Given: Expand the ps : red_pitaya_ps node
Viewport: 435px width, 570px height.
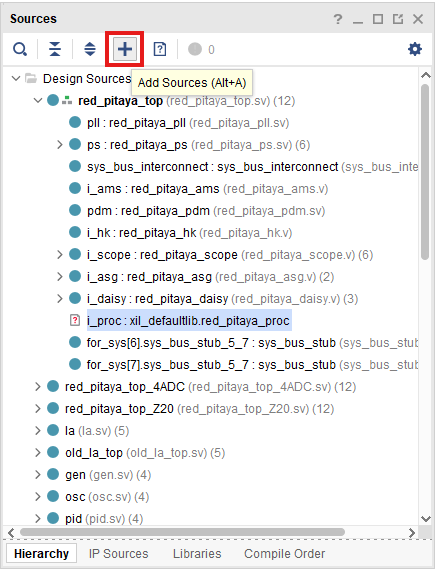Looking at the screenshot, I should [60, 145].
